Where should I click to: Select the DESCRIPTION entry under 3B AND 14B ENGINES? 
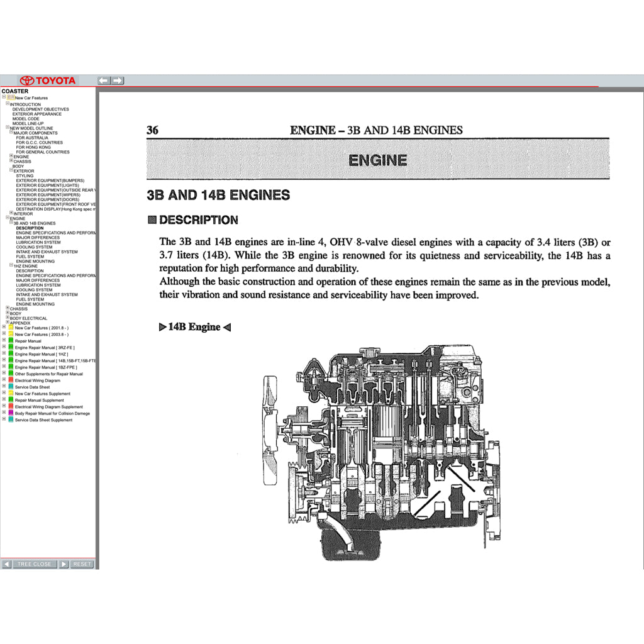pos(29,228)
